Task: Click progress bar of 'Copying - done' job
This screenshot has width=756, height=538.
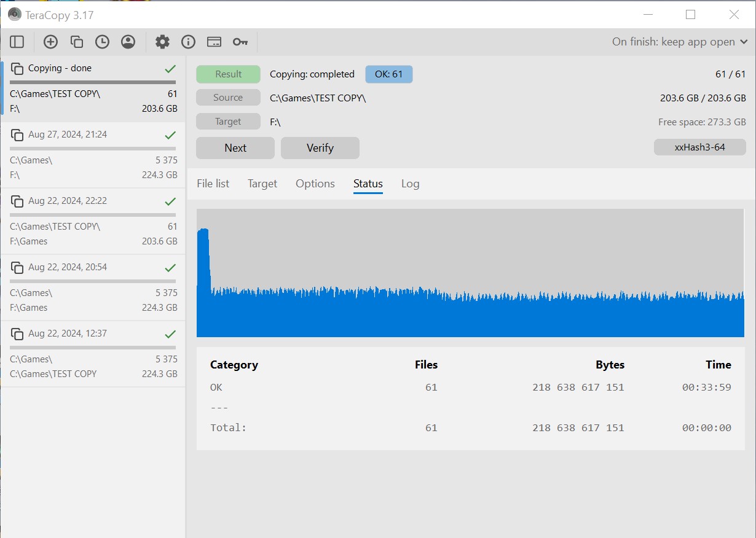Action: [93, 82]
